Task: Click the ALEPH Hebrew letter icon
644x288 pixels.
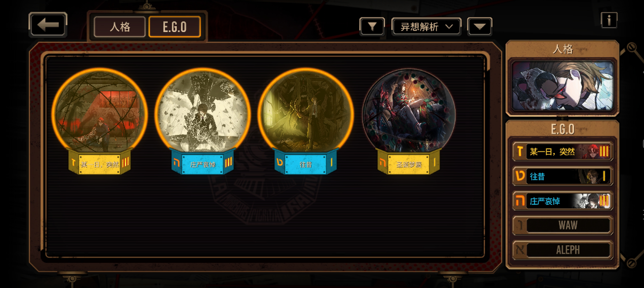Action: (520, 250)
